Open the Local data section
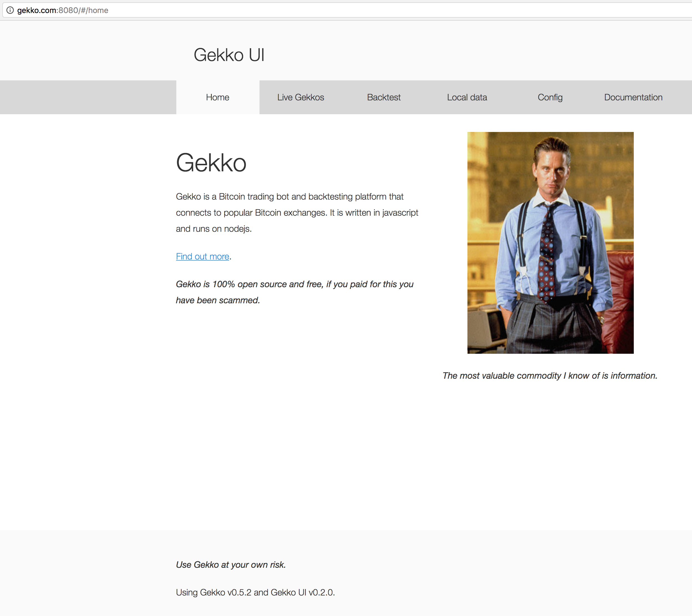Screen dimensions: 692x616 point(467,97)
